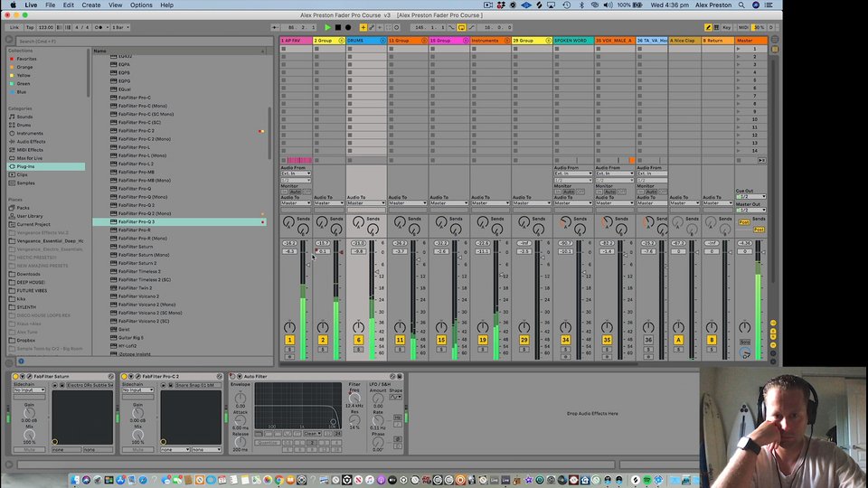Click the MIDI map mode button

point(743,27)
